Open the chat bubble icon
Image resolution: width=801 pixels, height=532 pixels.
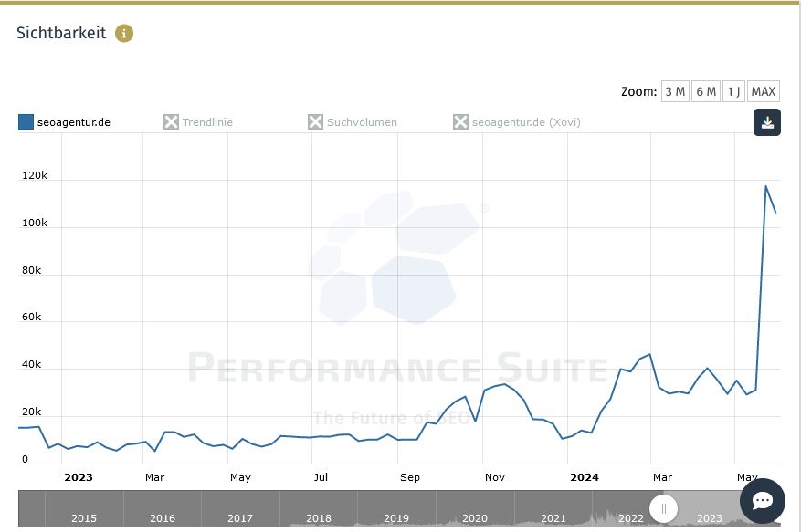click(x=762, y=501)
